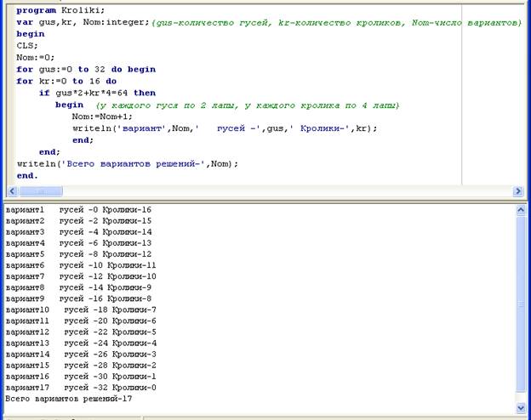
Task: Click the 'CLS;' statement line
Action: click(27, 45)
